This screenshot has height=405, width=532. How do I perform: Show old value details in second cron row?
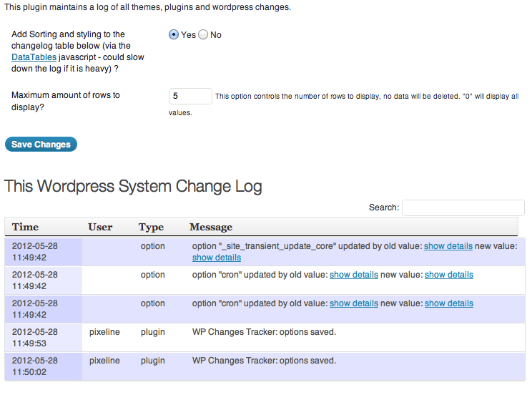point(354,303)
